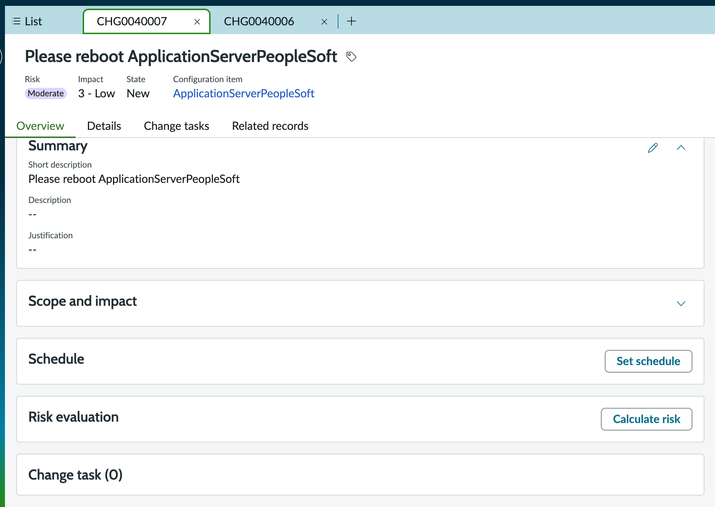Show the Related records tab
The height and width of the screenshot is (507, 715).
(x=270, y=126)
